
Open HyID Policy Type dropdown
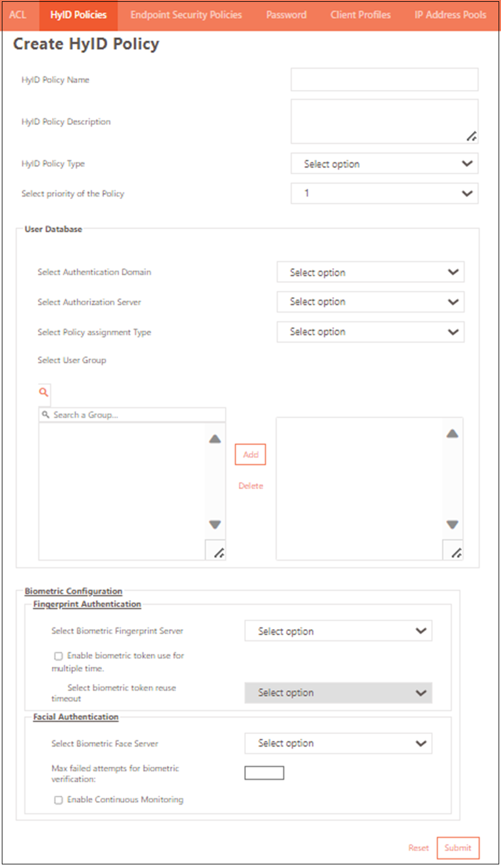[385, 163]
